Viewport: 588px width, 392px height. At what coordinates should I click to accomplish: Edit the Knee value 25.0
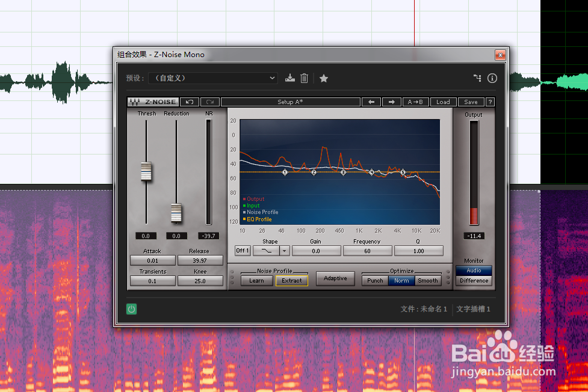click(x=200, y=281)
